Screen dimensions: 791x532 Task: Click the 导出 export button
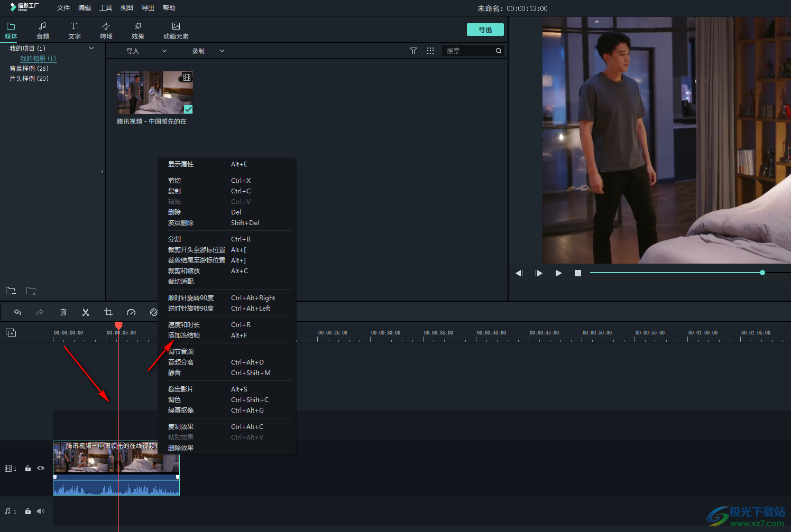(485, 30)
